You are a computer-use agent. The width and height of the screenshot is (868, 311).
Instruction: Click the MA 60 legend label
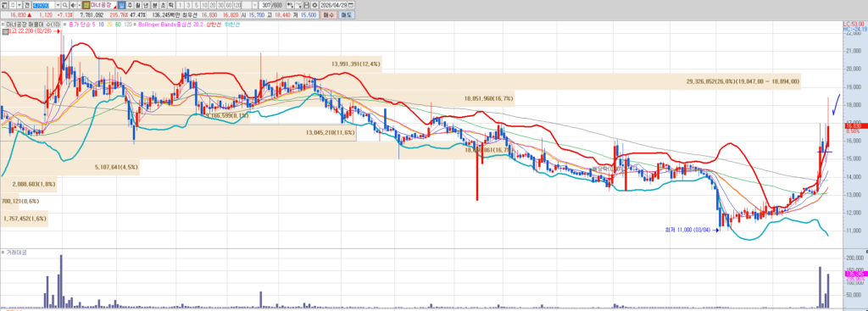tap(118, 25)
